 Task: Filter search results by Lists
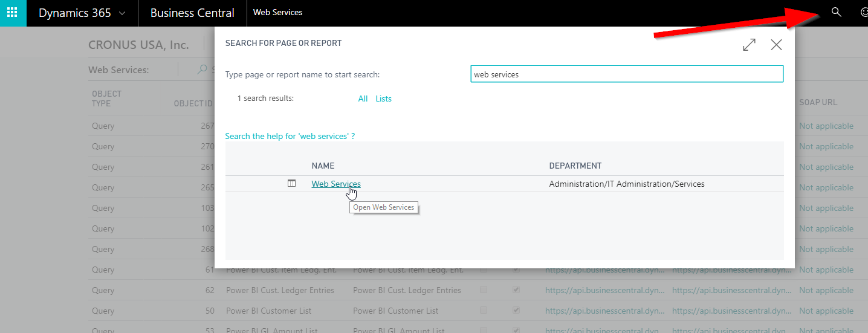384,99
